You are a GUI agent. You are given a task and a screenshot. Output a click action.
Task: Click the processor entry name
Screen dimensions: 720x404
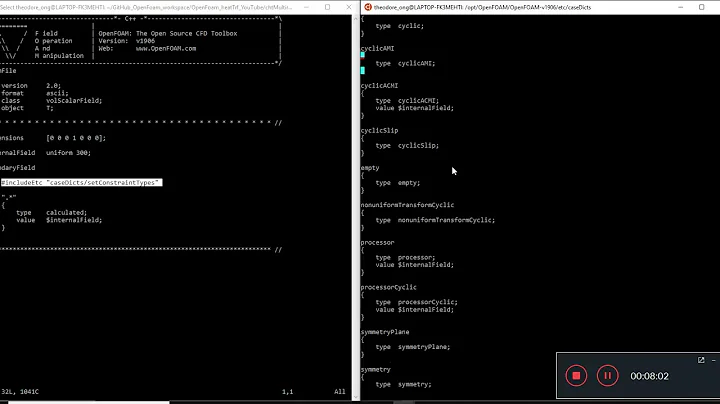pos(377,242)
